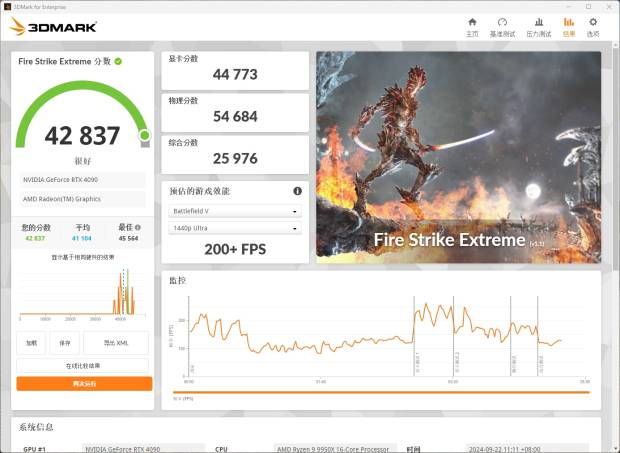Click the 200+ FPS estimate
Viewport: 620px width, 453px height.
pyautogui.click(x=235, y=249)
